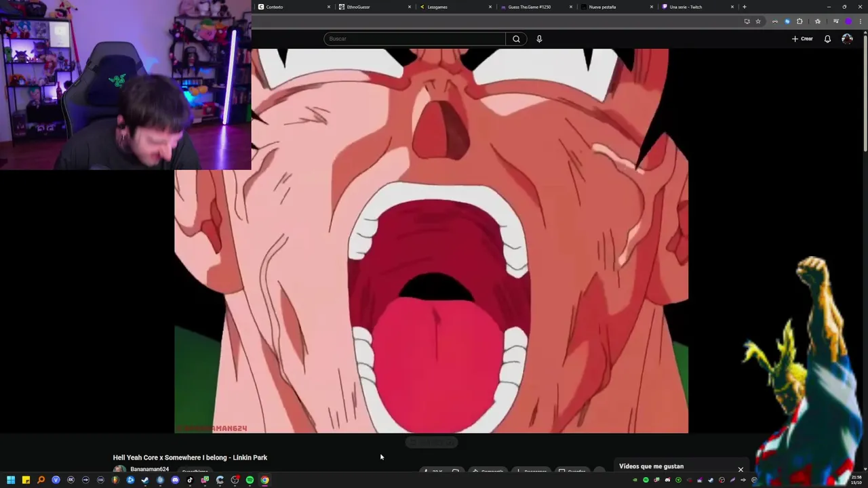Close the Una serie - Twitch tab
This screenshot has height=488, width=868.
732,7
